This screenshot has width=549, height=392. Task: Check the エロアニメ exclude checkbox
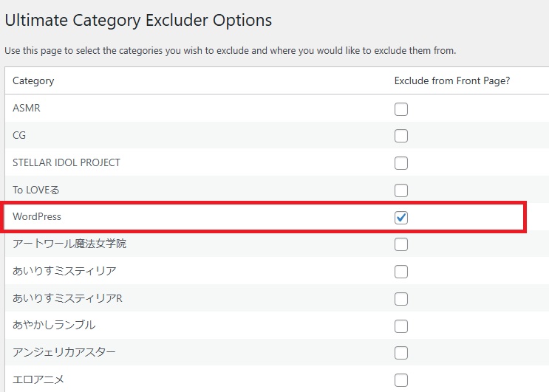401,380
